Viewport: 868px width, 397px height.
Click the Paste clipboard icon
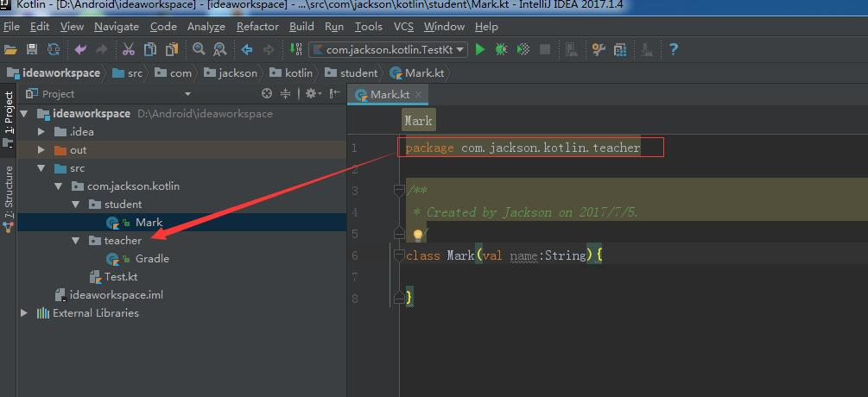pyautogui.click(x=172, y=50)
